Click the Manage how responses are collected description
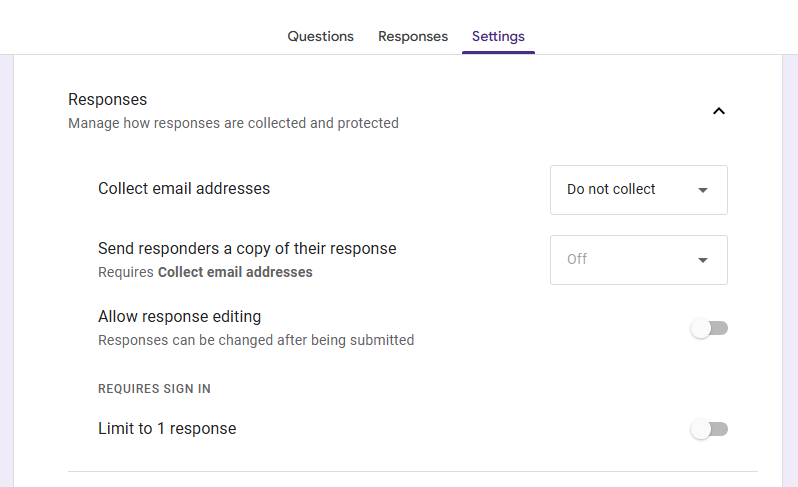The image size is (798, 487). pos(233,123)
